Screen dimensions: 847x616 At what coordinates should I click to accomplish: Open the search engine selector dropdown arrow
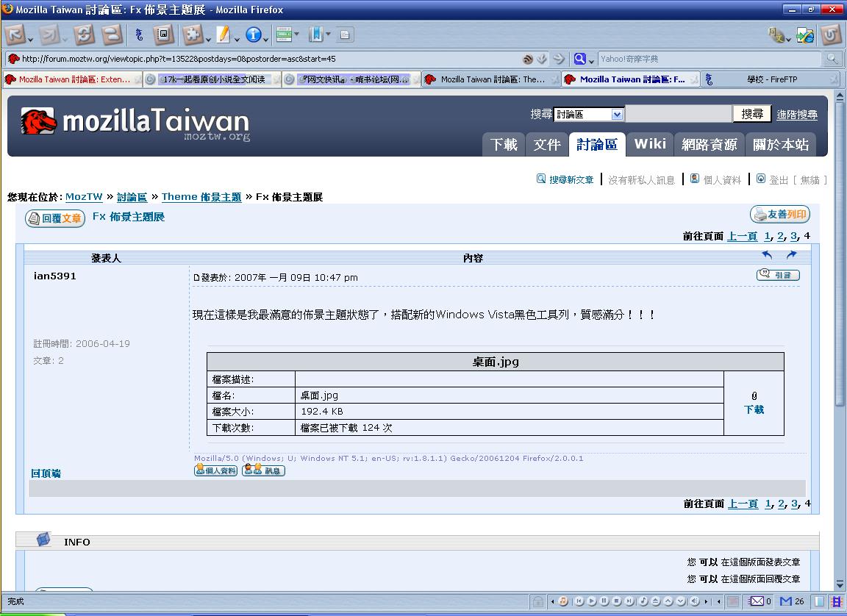click(x=590, y=60)
